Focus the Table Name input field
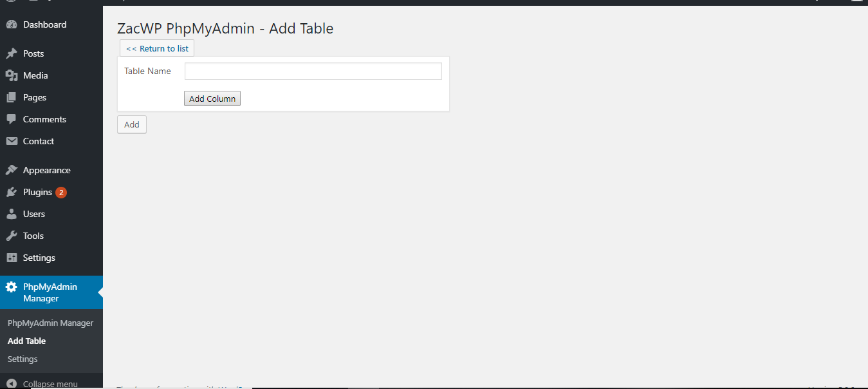 point(313,71)
